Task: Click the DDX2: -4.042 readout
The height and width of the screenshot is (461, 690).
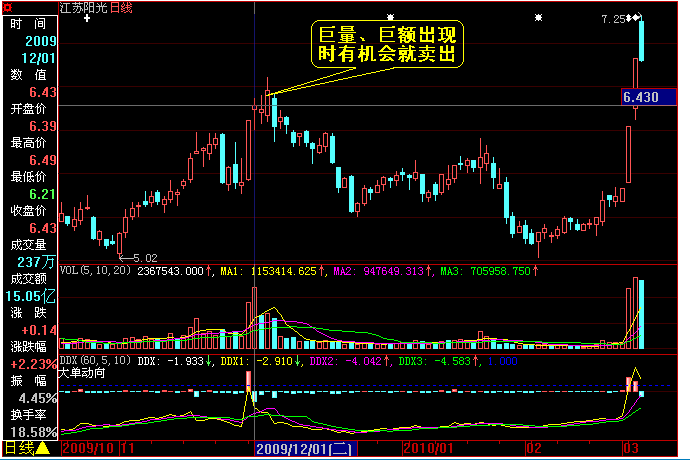Action: [346, 362]
